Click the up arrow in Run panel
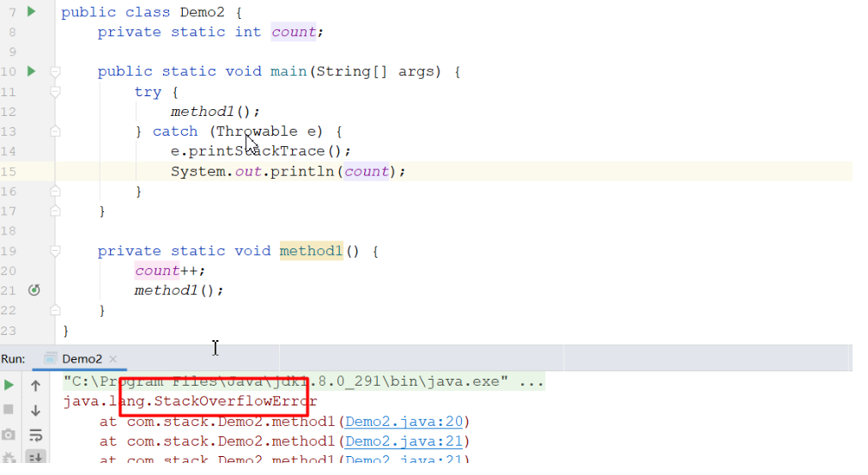The height and width of the screenshot is (475, 868). pyautogui.click(x=36, y=386)
